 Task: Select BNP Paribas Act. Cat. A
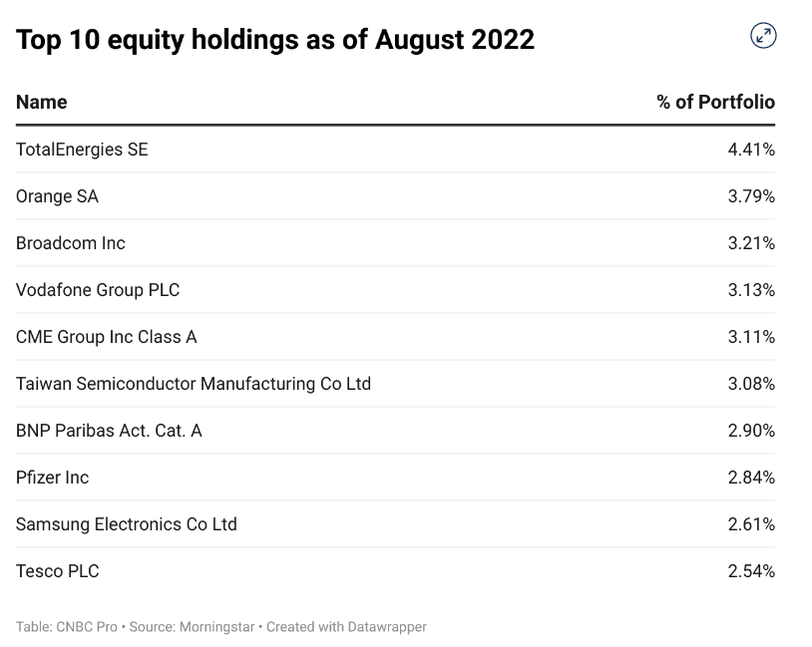tap(109, 431)
